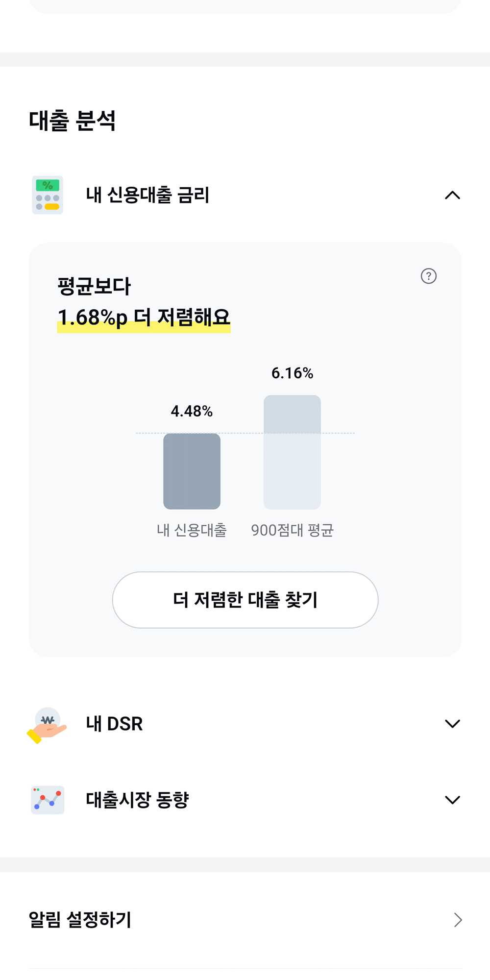
Task: Tap the 더 저렴한 대출 찾기 button
Action: (245, 600)
